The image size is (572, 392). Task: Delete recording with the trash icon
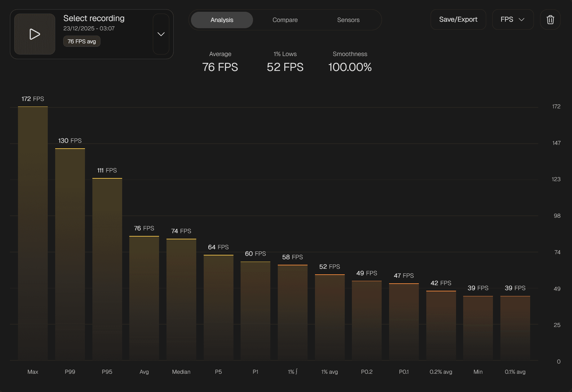550,20
